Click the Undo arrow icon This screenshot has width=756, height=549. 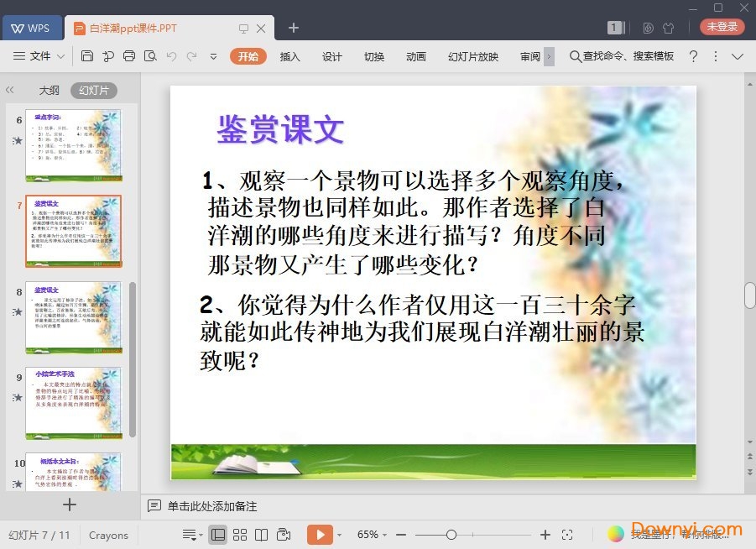click(x=171, y=56)
